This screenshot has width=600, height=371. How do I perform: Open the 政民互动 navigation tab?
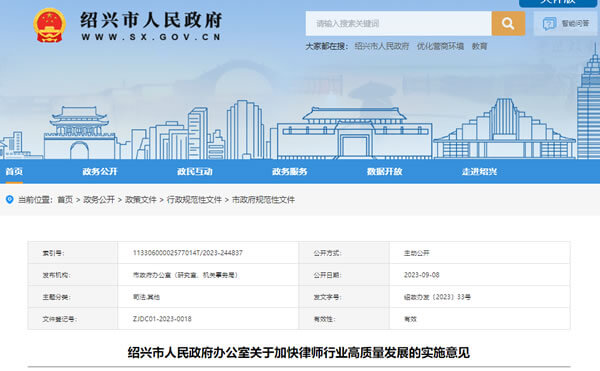pos(195,171)
